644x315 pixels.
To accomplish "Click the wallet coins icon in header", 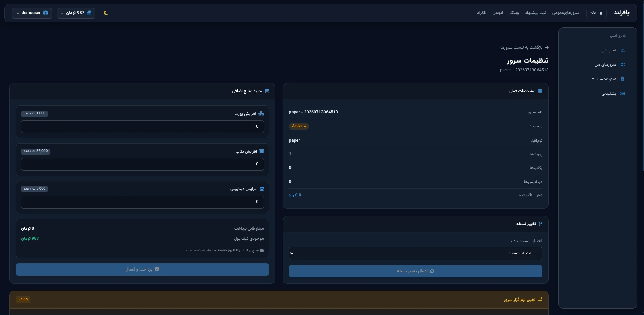I will [x=89, y=13].
